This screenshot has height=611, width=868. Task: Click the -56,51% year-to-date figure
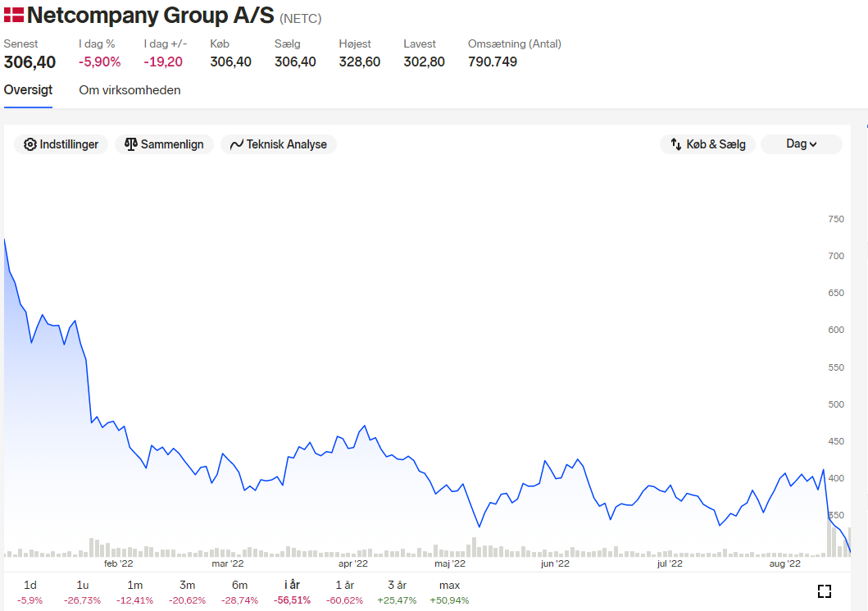tap(292, 600)
